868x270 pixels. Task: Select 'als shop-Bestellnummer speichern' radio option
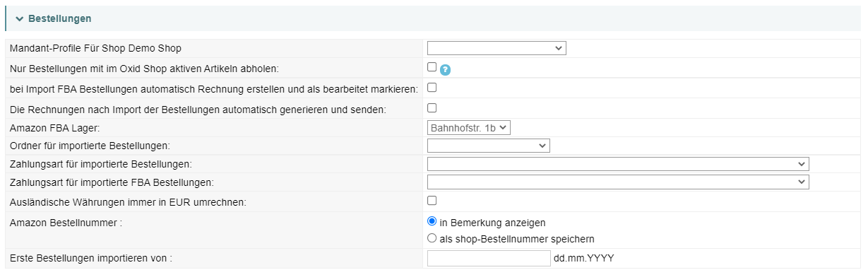pyautogui.click(x=432, y=238)
